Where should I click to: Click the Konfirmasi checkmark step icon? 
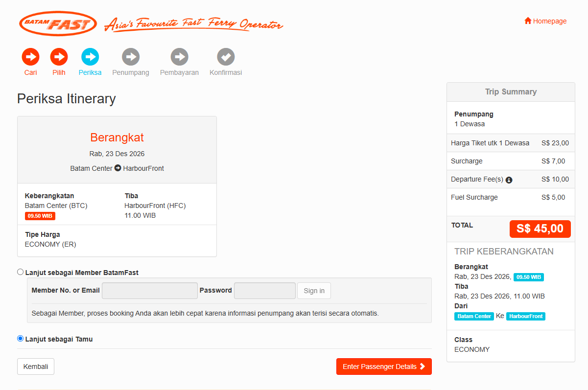[226, 57]
